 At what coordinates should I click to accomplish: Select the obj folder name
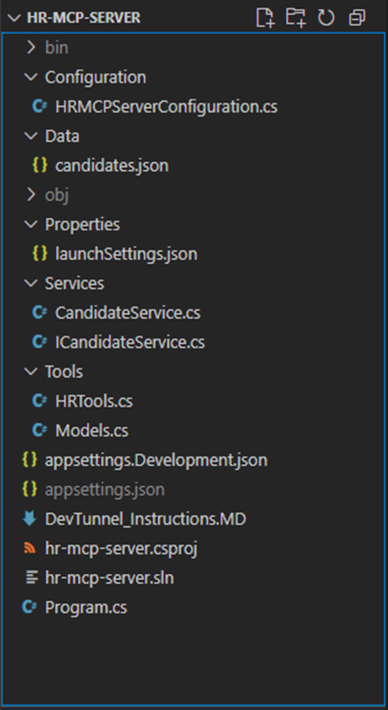click(57, 195)
